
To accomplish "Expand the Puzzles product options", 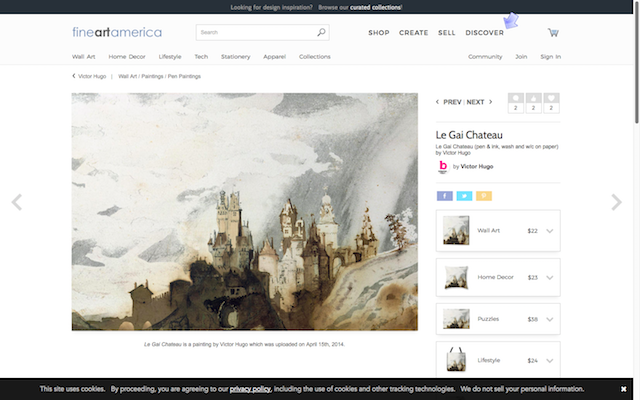I will click(x=550, y=319).
